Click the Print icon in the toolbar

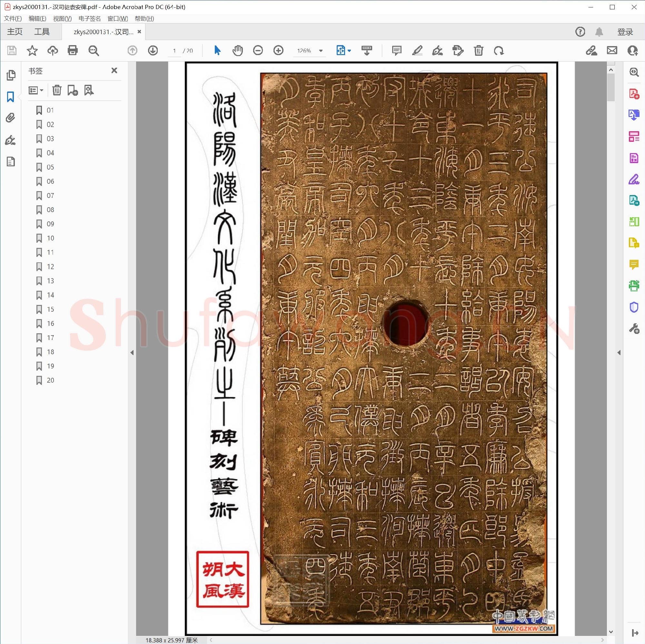pyautogui.click(x=73, y=51)
